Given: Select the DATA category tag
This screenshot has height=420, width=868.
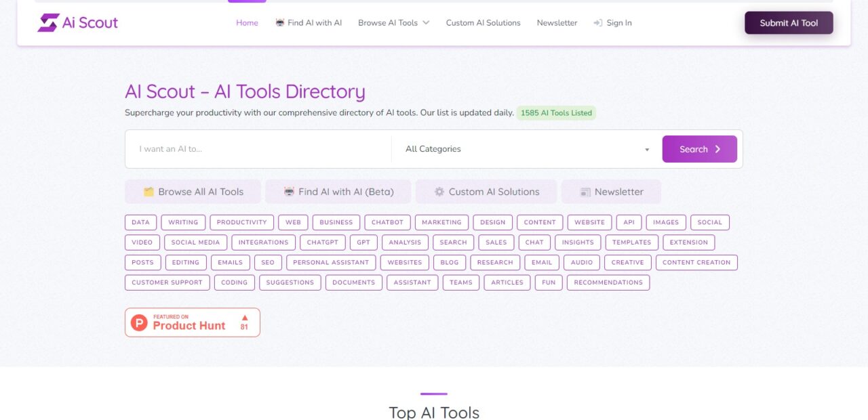Looking at the screenshot, I should click(x=141, y=222).
